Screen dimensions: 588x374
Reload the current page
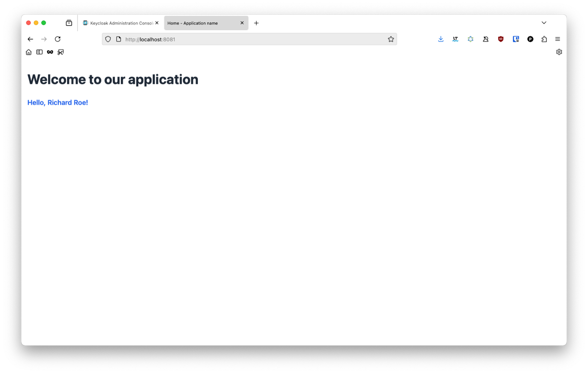(57, 39)
